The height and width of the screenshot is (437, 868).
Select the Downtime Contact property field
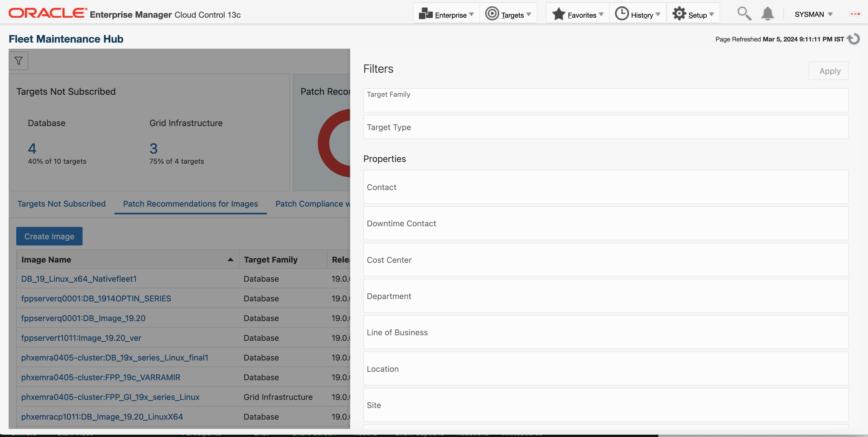606,223
